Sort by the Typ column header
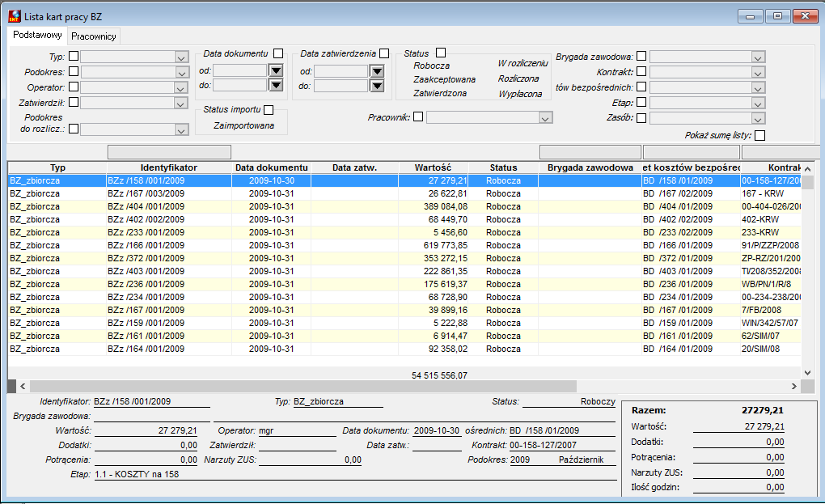This screenshot has height=504, width=825. pyautogui.click(x=57, y=167)
